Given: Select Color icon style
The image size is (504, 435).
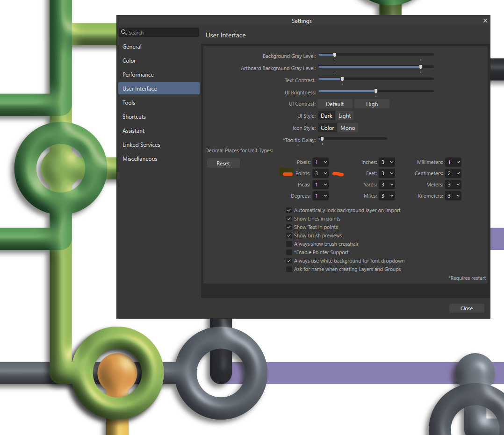Looking at the screenshot, I should (328, 128).
